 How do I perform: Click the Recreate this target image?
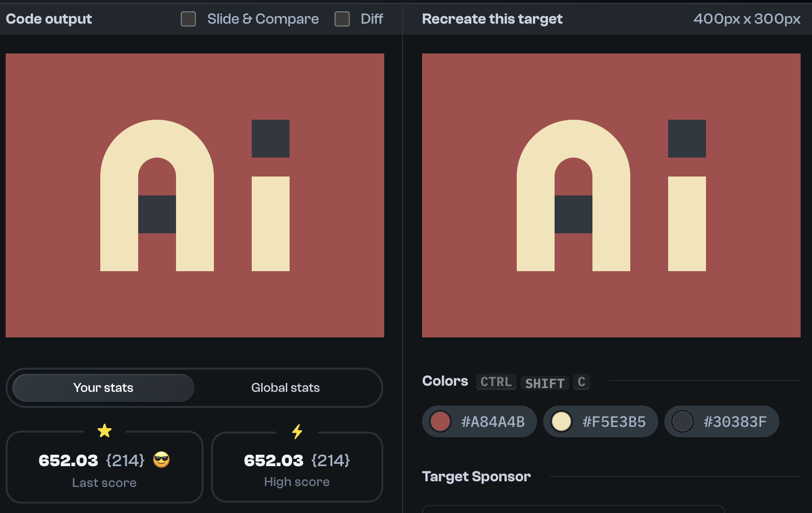pyautogui.click(x=611, y=195)
